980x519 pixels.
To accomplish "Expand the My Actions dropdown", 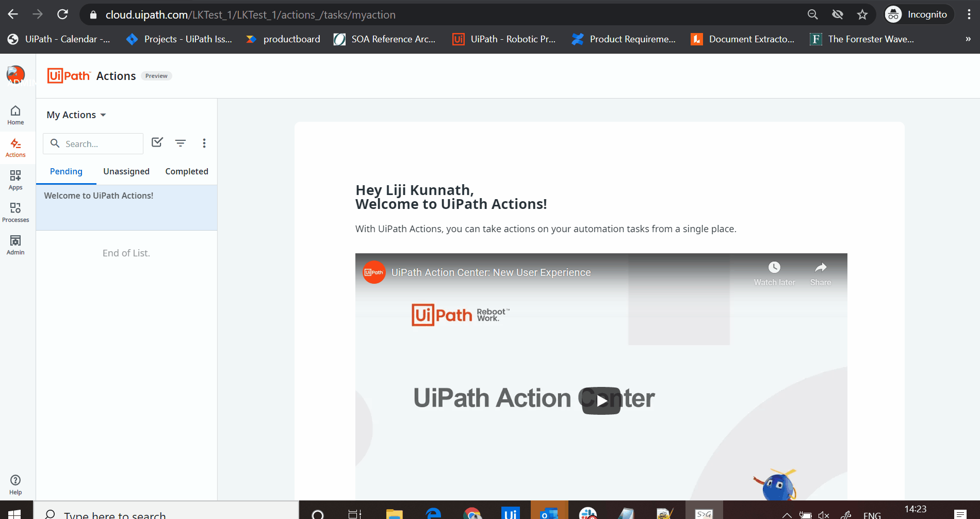I will coord(76,115).
